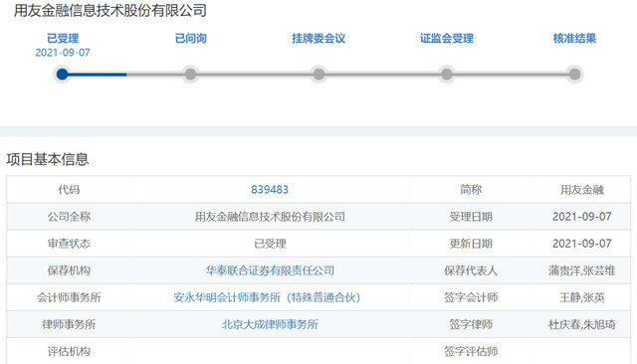Viewport: 637px width, 364px height.
Task: Open the 安永华明会计师事务所 accounting firm link
Action: 267,297
